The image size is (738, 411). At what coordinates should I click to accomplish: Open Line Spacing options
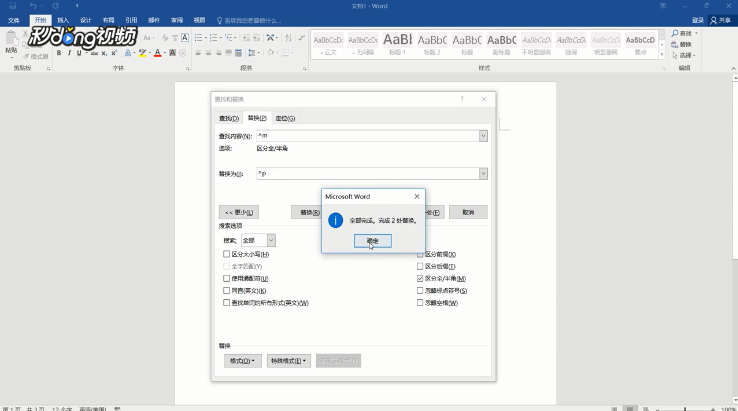tap(252, 53)
